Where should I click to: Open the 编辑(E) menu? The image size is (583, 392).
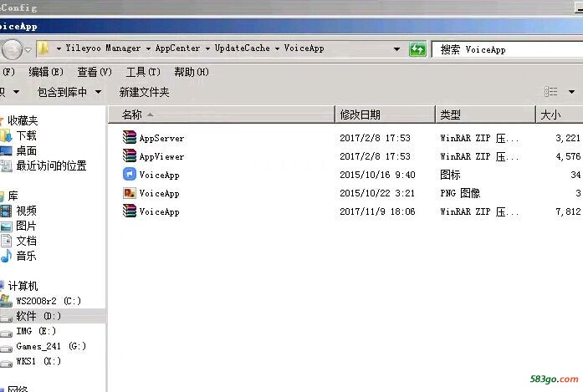tap(46, 72)
